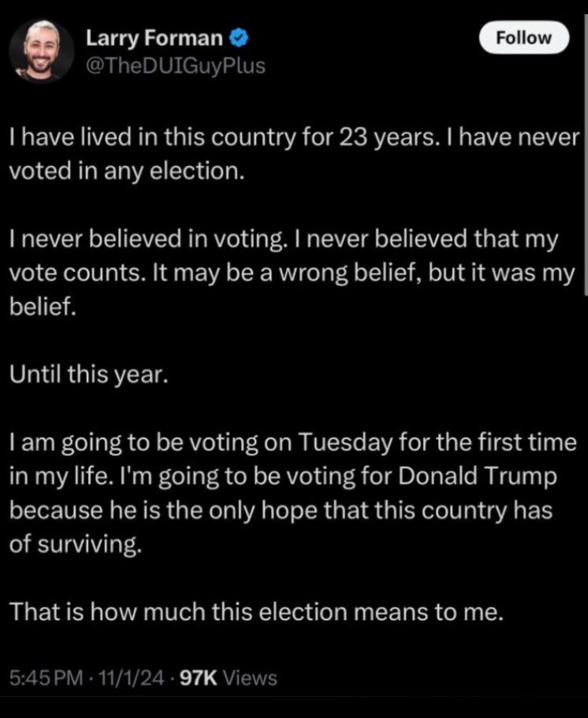This screenshot has height=718, width=588.
Task: Click the 11/1/24 post date
Action: (133, 677)
